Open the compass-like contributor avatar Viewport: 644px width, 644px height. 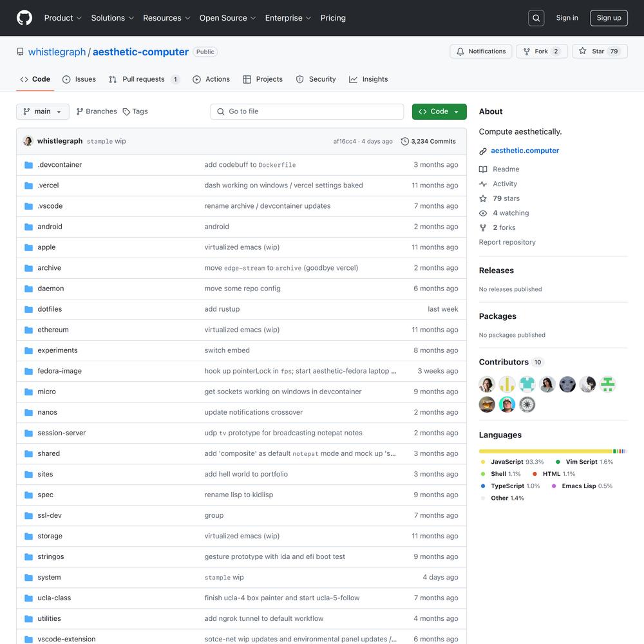point(527,404)
